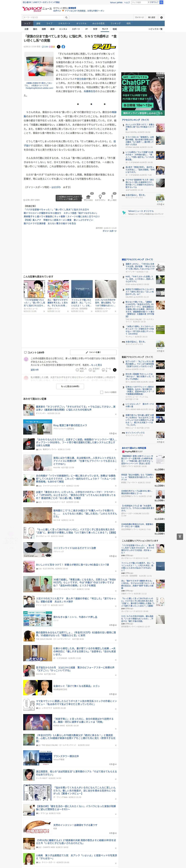
Task: React with わかりやすい lightbulb icon
Action: (x=100, y=196)
